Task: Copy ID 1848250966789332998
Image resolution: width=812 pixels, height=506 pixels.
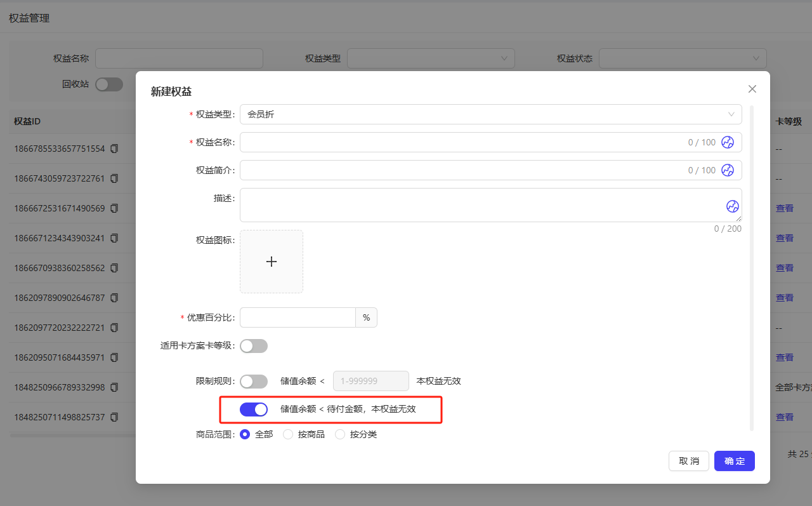Action: [114, 387]
